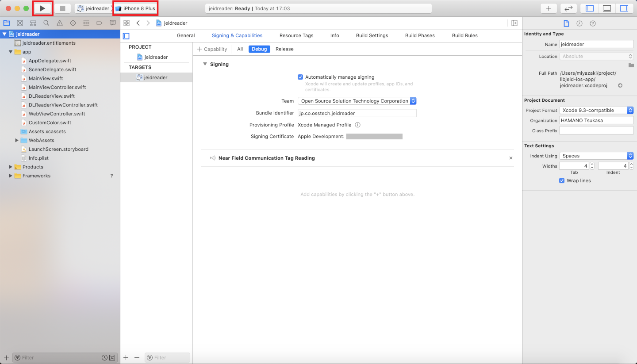Open Project Format dropdown

pos(596,110)
